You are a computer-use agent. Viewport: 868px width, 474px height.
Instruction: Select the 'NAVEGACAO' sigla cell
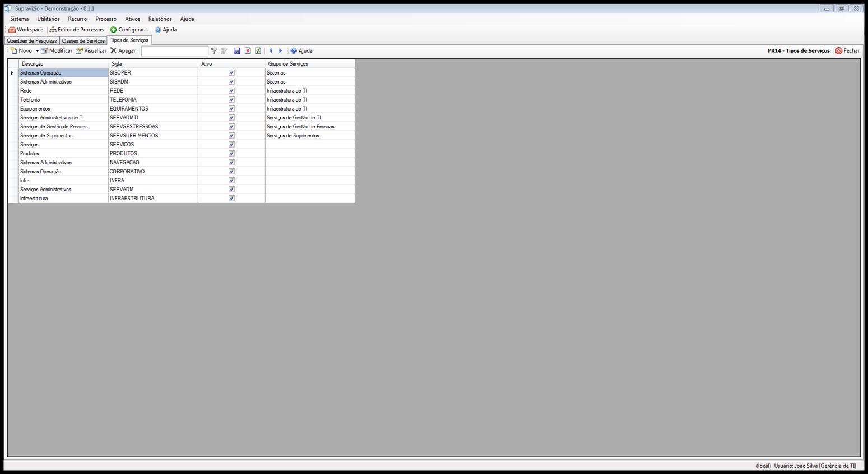tap(153, 163)
